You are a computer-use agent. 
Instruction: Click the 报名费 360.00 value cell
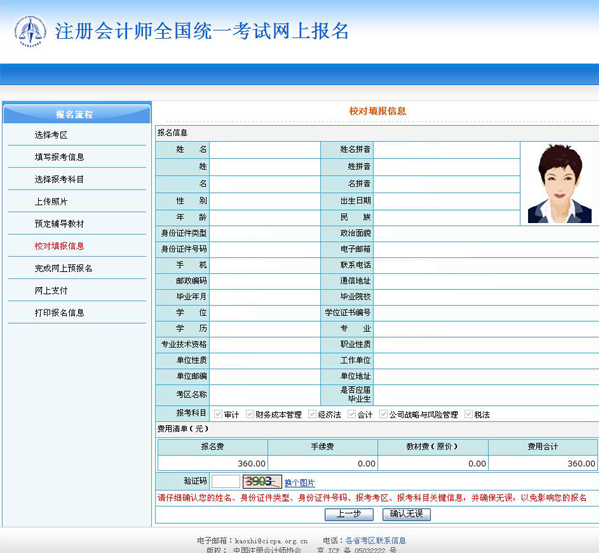pos(213,463)
